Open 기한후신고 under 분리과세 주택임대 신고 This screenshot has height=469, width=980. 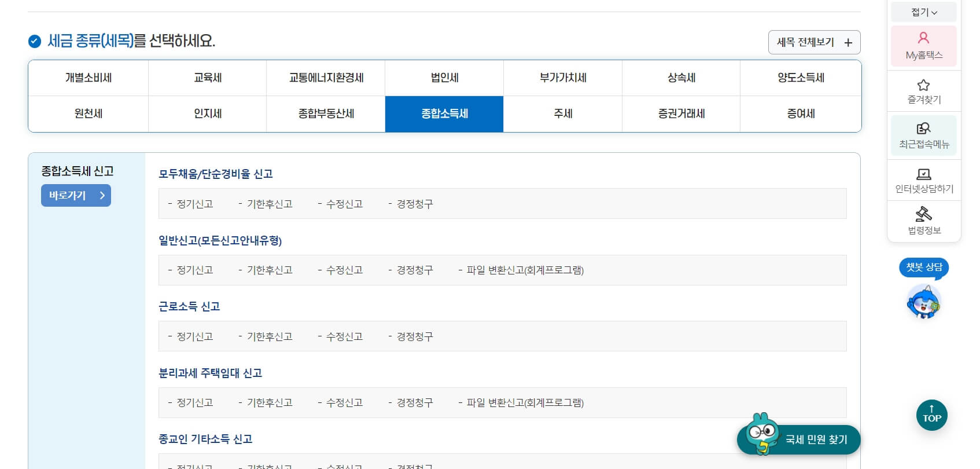270,402
